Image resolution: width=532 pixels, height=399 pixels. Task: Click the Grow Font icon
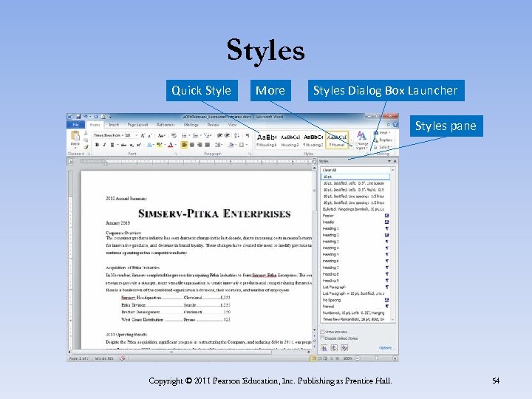click(143, 136)
